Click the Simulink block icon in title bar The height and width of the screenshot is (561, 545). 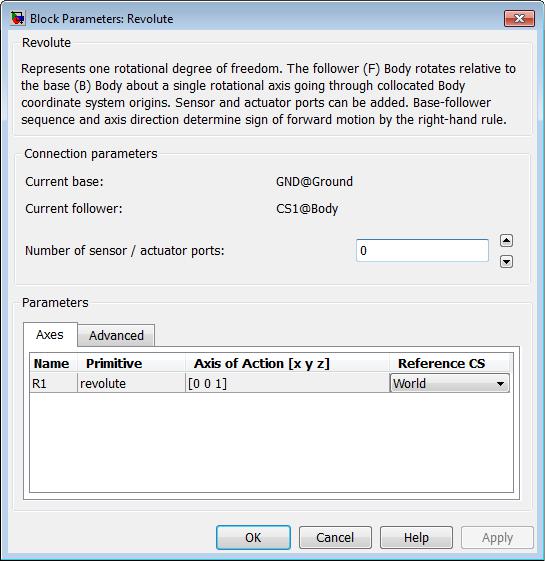click(x=18, y=18)
